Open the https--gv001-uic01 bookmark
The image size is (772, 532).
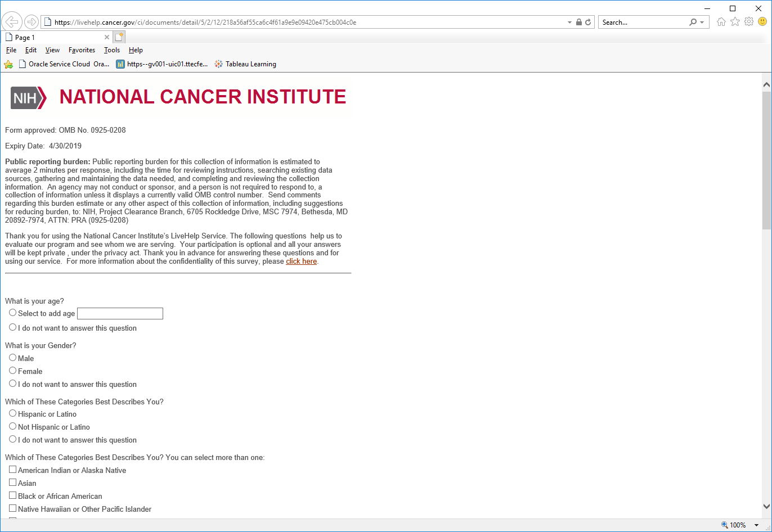pyautogui.click(x=162, y=64)
